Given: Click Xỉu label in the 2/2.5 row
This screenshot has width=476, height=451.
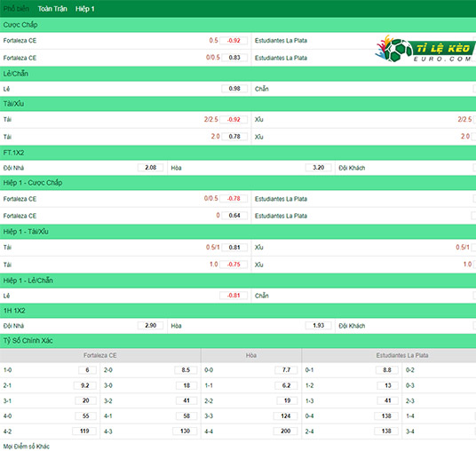Looking at the screenshot, I should 259,119.
